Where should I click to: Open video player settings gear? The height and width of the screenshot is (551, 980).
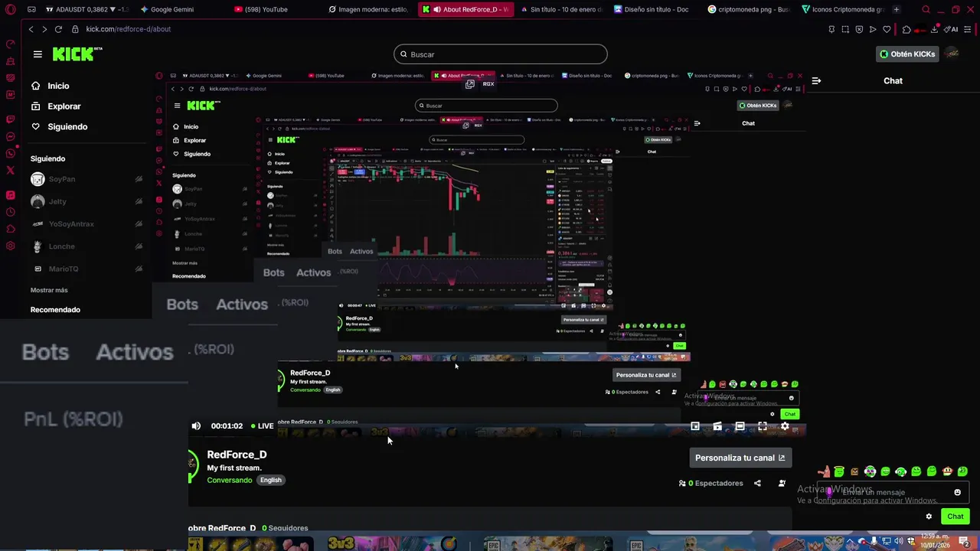point(785,426)
